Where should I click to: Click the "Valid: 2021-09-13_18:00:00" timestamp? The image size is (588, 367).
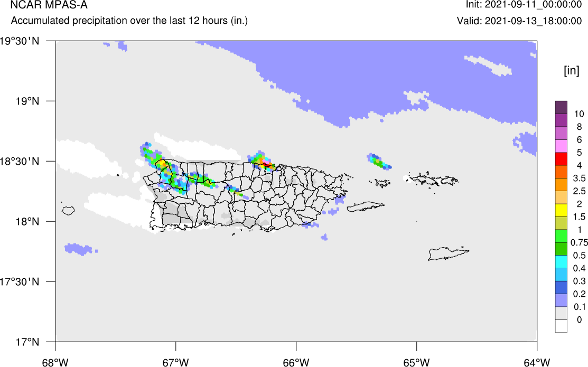tap(519, 21)
